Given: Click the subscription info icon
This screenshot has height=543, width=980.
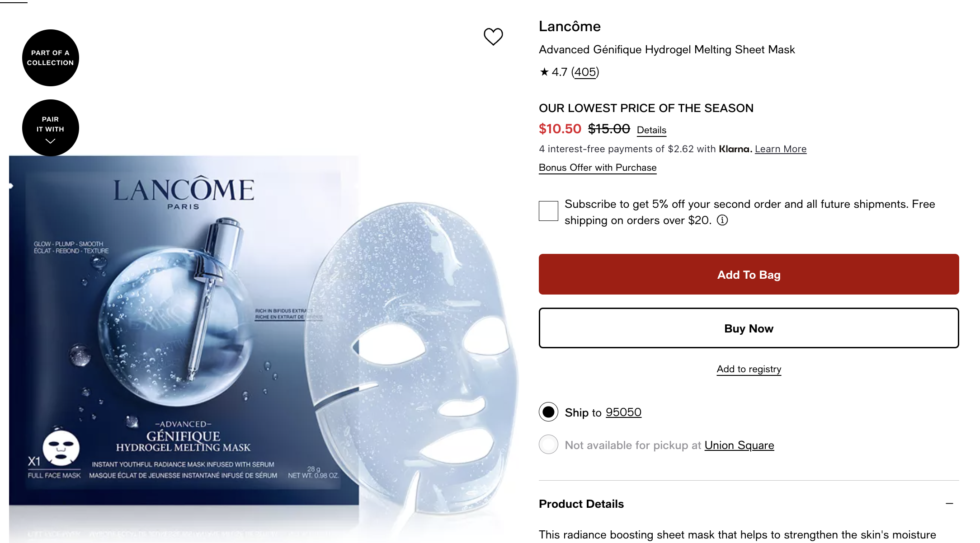Looking at the screenshot, I should click(722, 220).
